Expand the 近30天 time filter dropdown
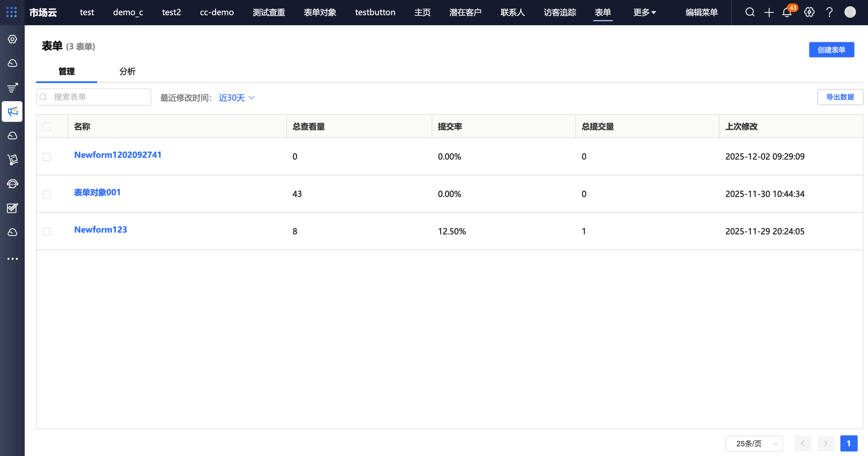 (x=237, y=98)
